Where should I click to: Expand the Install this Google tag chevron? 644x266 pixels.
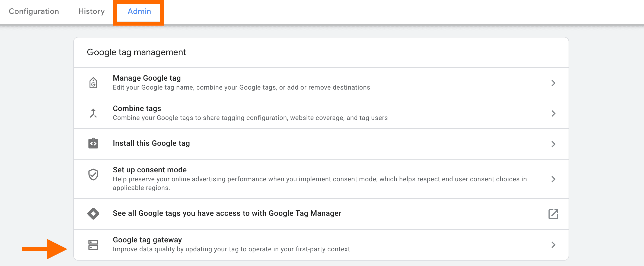553,144
